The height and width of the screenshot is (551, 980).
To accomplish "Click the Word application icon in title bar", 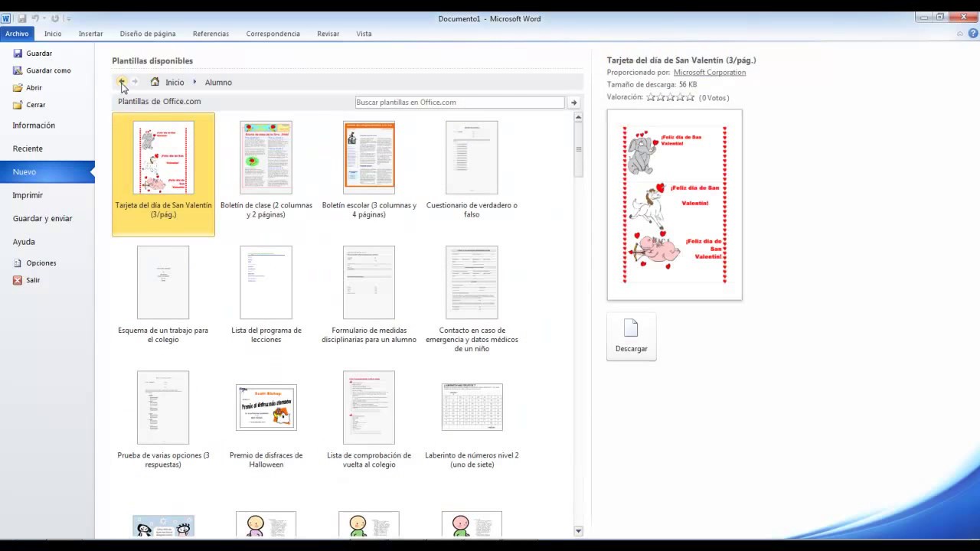I will (x=6, y=18).
